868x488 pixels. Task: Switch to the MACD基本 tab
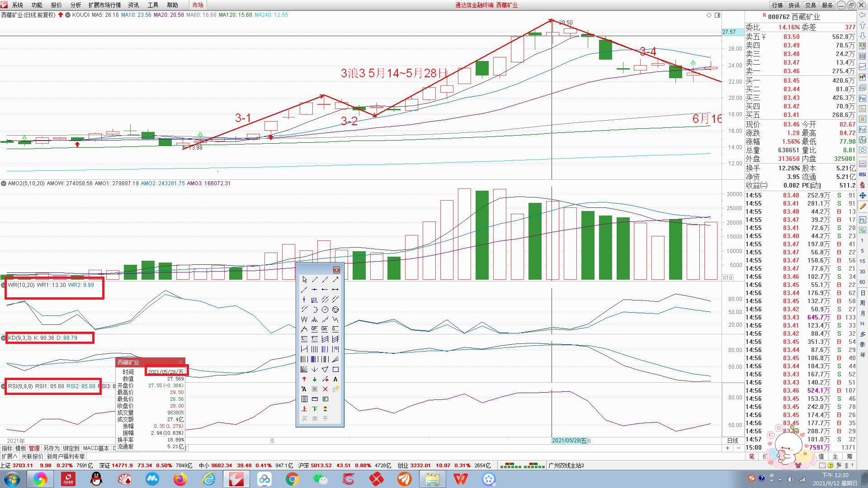coord(96,448)
